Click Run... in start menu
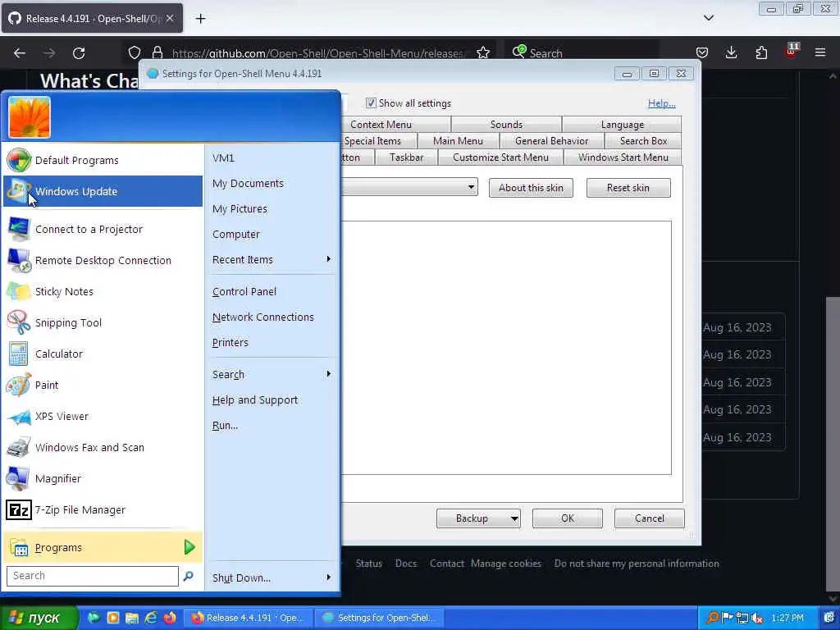The image size is (840, 630). point(272,426)
